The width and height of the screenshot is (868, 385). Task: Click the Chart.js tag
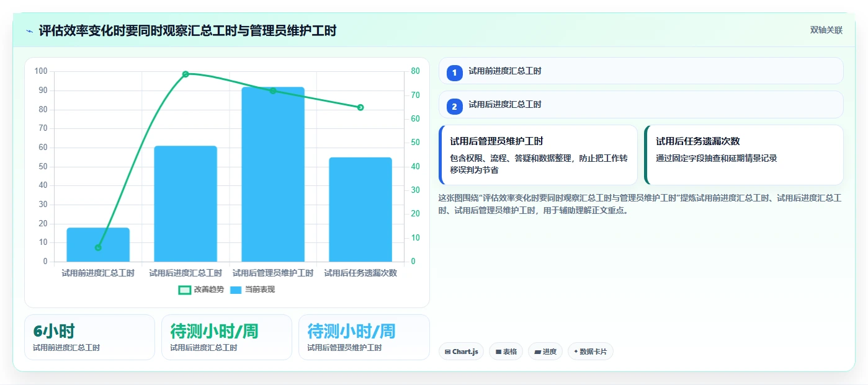461,352
